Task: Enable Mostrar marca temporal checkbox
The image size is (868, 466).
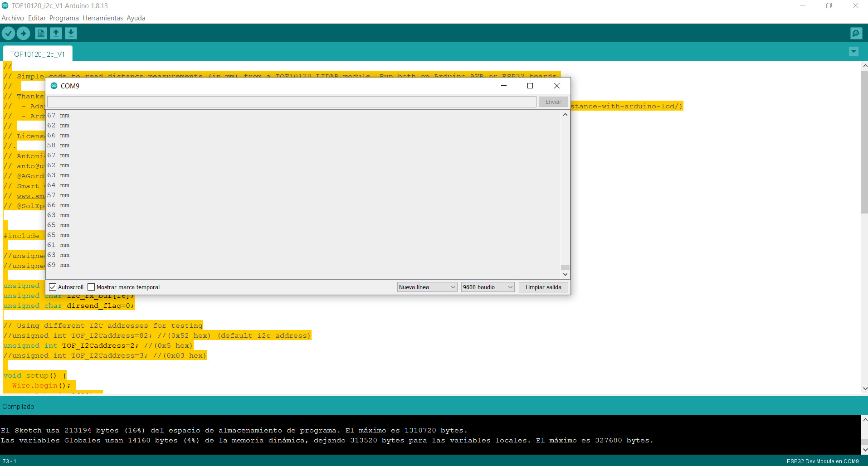Action: click(x=91, y=287)
